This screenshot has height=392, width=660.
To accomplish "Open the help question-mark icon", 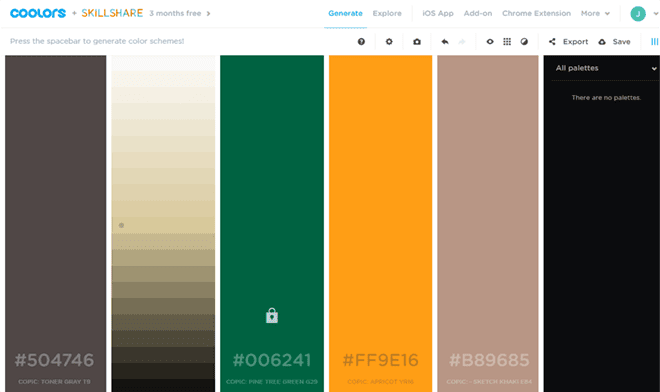I will pos(361,41).
